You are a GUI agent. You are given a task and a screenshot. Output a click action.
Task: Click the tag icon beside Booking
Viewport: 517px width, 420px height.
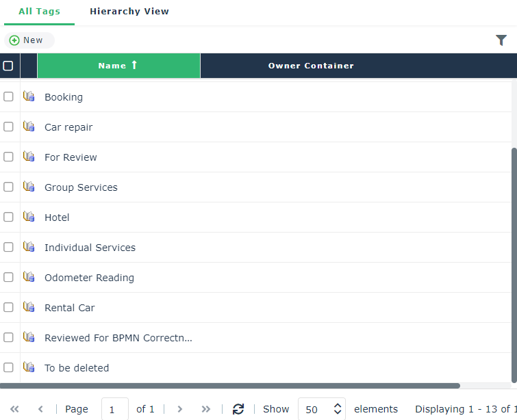pos(29,96)
